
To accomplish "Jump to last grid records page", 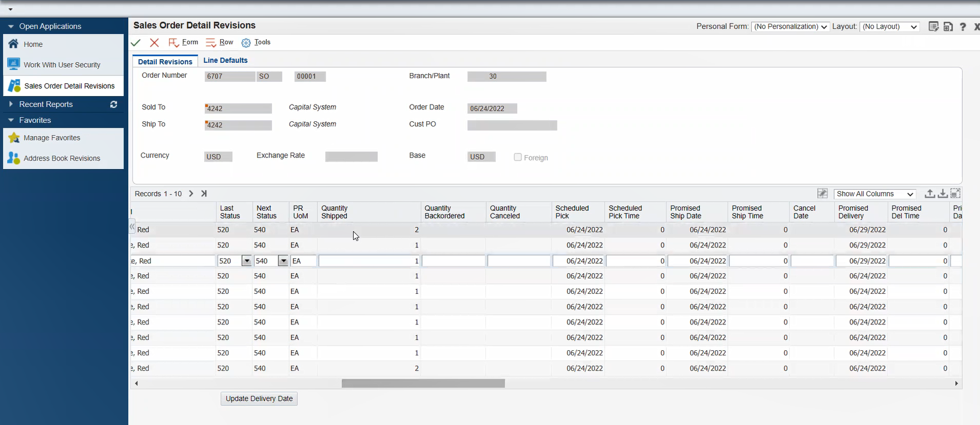I will (204, 194).
